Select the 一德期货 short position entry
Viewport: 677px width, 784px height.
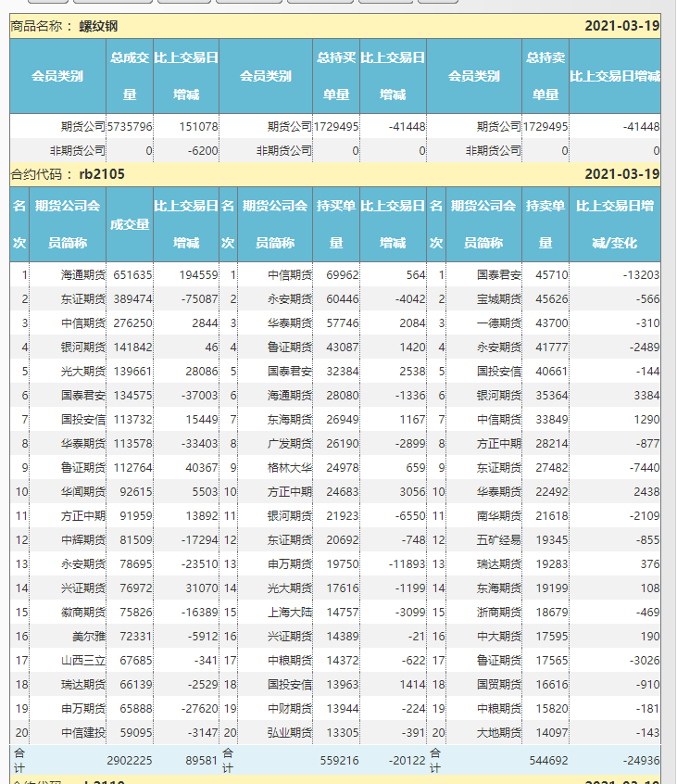point(498,323)
